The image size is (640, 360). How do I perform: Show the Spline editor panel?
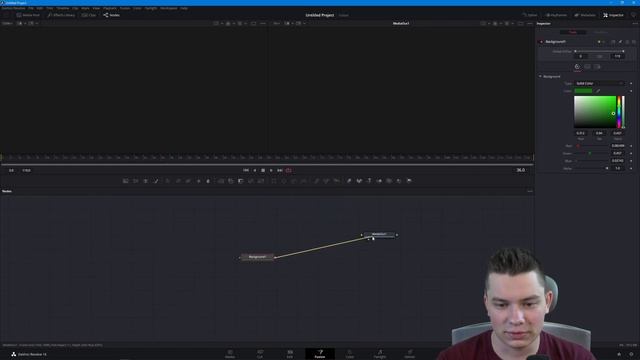[x=530, y=15]
